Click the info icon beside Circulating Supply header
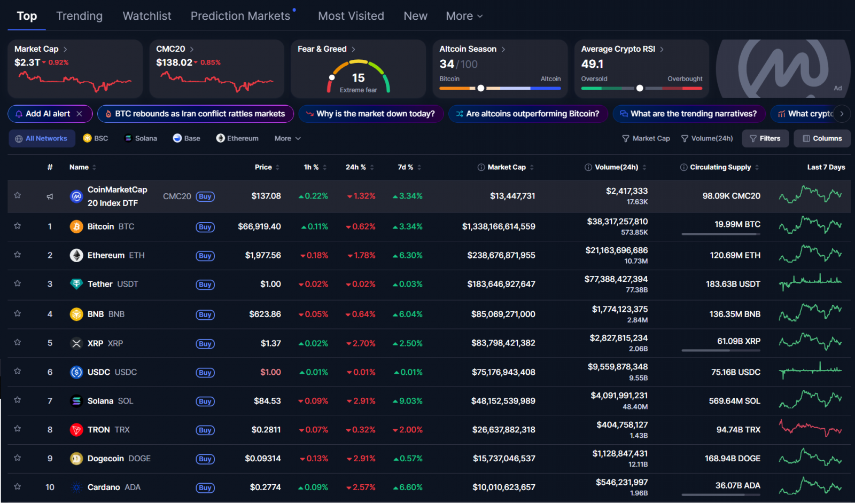The width and height of the screenshot is (855, 504). [683, 168]
